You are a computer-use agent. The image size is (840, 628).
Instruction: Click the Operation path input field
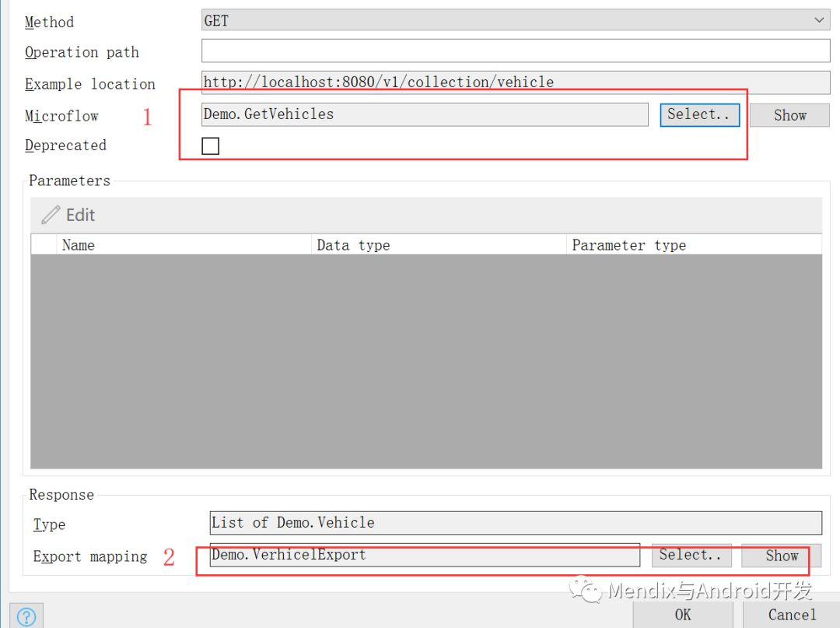513,51
